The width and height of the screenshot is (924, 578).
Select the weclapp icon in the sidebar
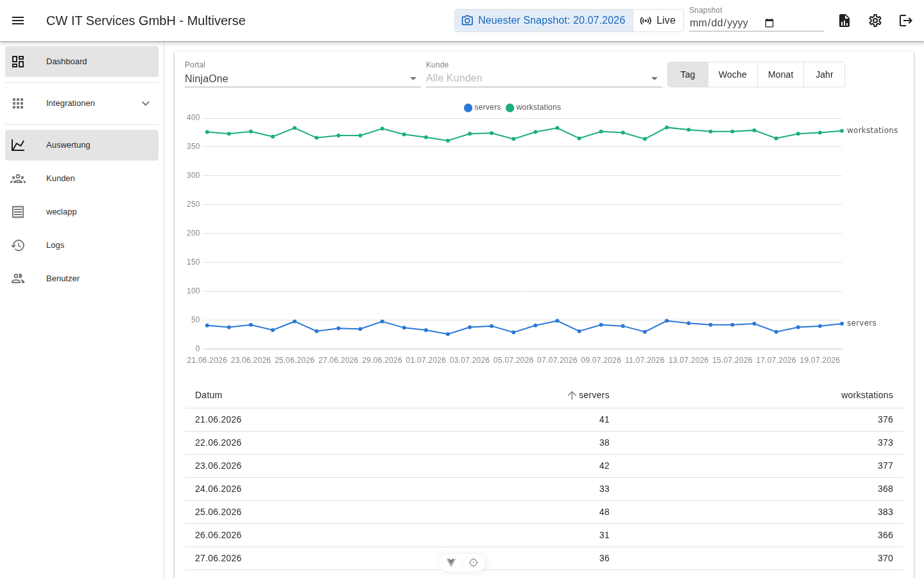tap(18, 212)
